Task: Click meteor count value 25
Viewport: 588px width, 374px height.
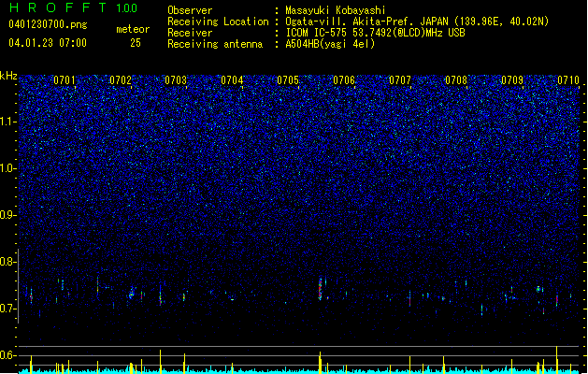Action: [136, 43]
